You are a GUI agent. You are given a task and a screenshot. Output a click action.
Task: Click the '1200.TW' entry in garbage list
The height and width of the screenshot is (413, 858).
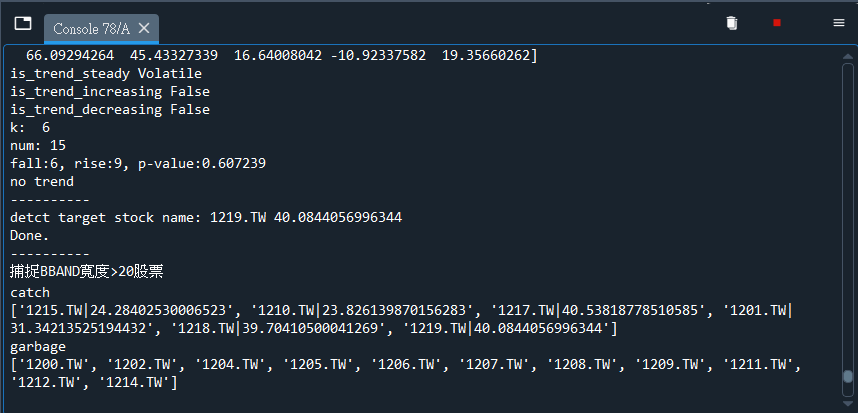pyautogui.click(x=53, y=365)
